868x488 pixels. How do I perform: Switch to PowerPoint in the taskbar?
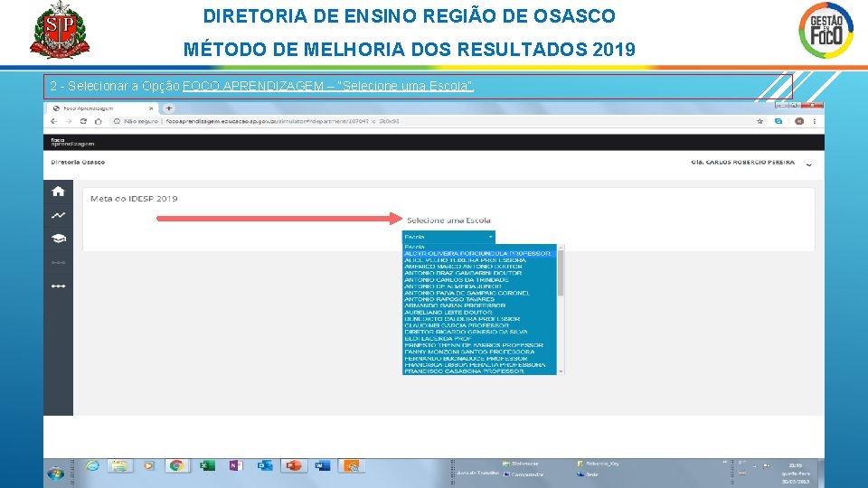pyautogui.click(x=293, y=466)
